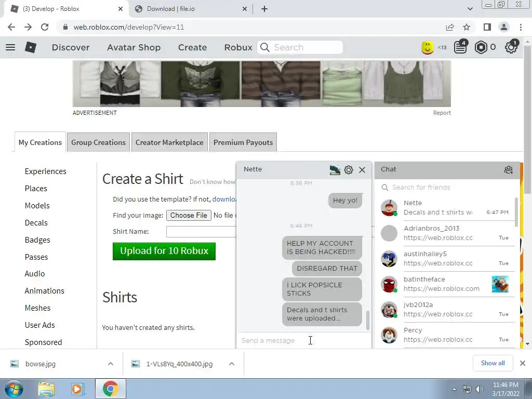Image resolution: width=532 pixels, height=399 pixels.
Task: Click the game thumbnail beside batintheface
Action: point(500,284)
